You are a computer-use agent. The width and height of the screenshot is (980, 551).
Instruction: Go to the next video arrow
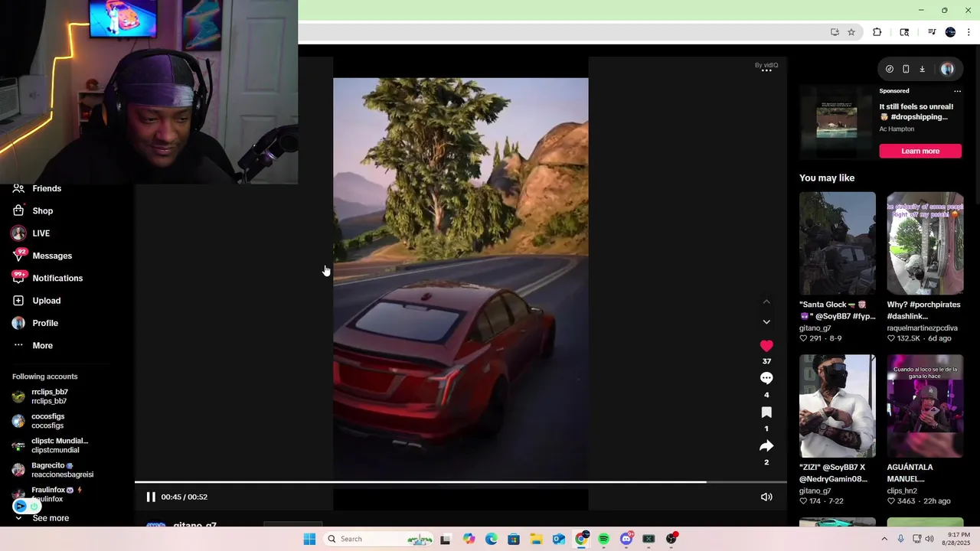[766, 322]
